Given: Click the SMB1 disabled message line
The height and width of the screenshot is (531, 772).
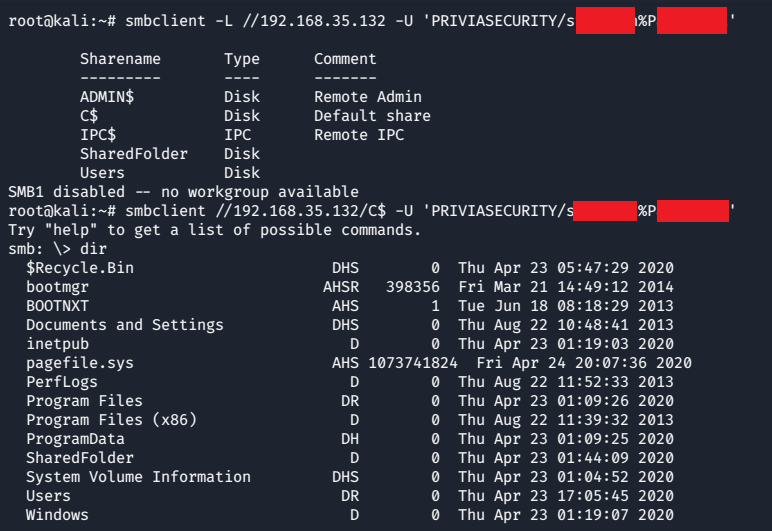Looking at the screenshot, I should click(183, 192).
